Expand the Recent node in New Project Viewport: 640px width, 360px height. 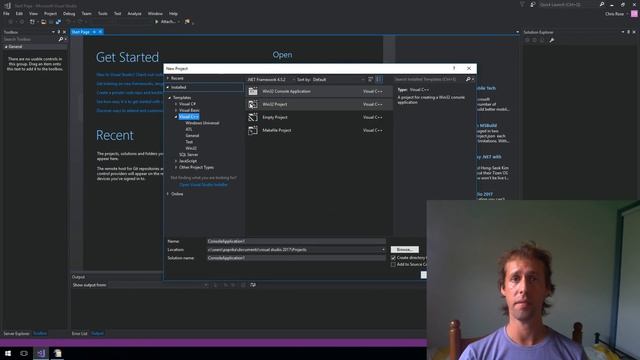[168, 78]
